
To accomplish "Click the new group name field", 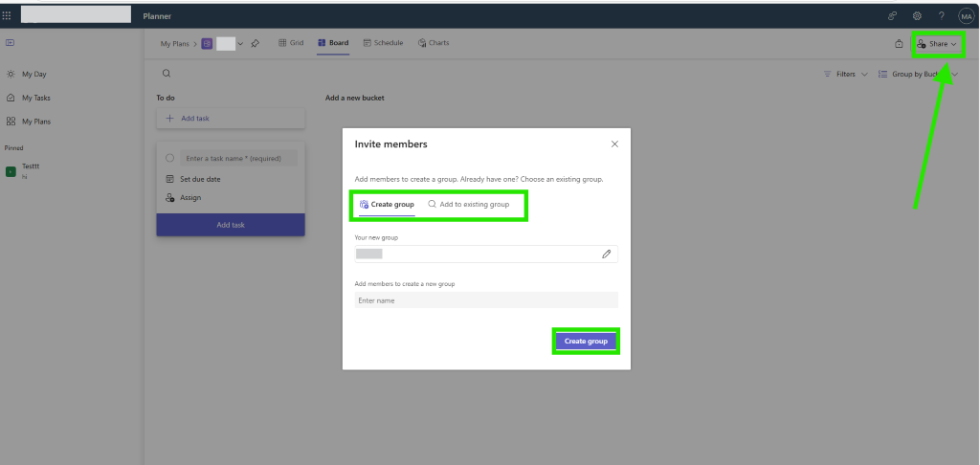I will (x=486, y=254).
